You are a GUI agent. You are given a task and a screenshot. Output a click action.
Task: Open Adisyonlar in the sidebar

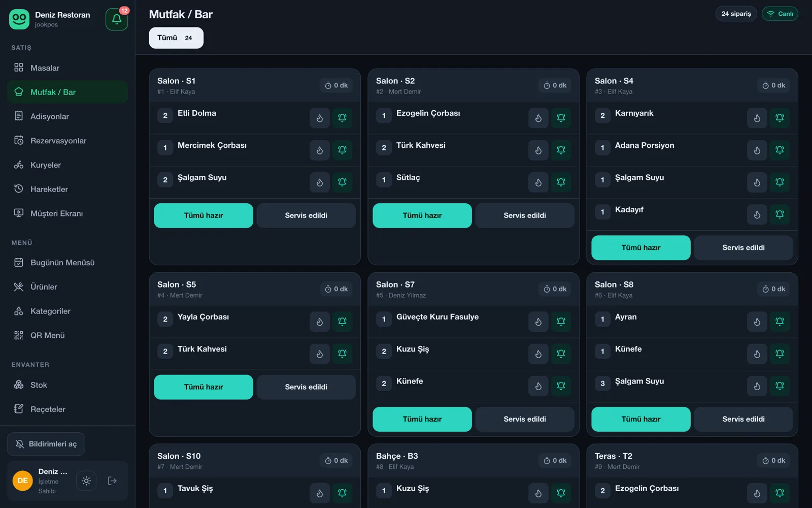(x=67, y=116)
